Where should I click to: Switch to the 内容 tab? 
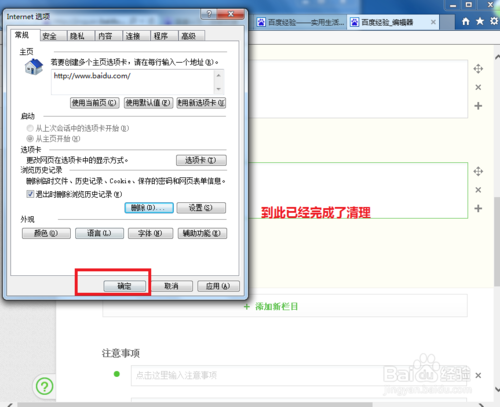point(105,36)
